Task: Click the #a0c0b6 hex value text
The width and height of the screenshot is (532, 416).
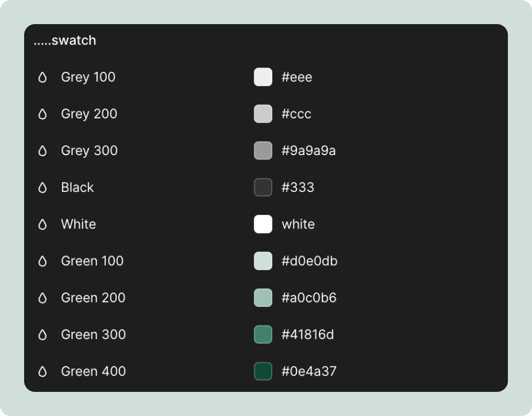Action: (310, 298)
